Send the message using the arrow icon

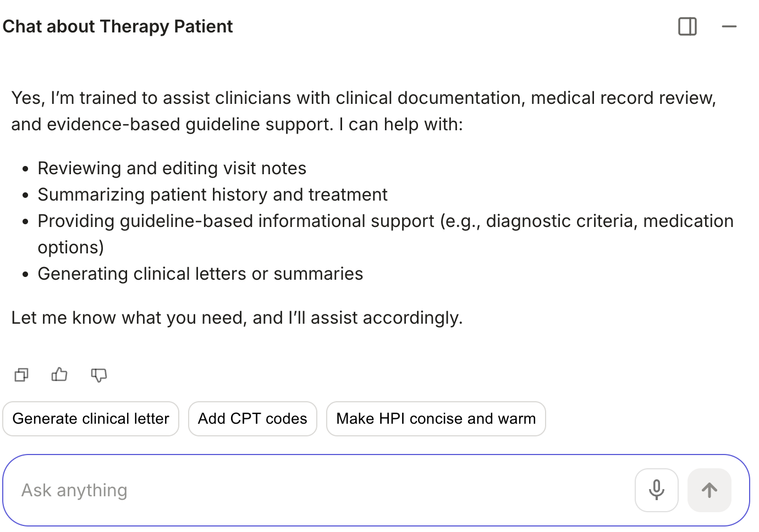(709, 490)
